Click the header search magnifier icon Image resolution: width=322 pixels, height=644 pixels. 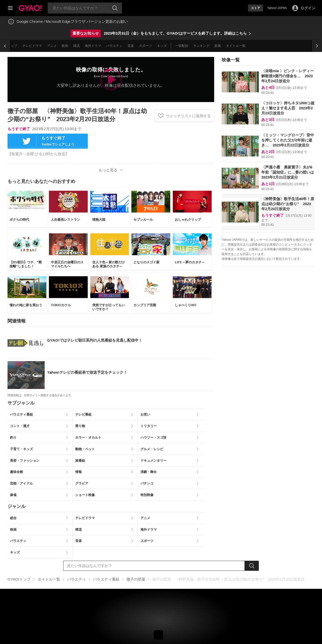[115, 8]
